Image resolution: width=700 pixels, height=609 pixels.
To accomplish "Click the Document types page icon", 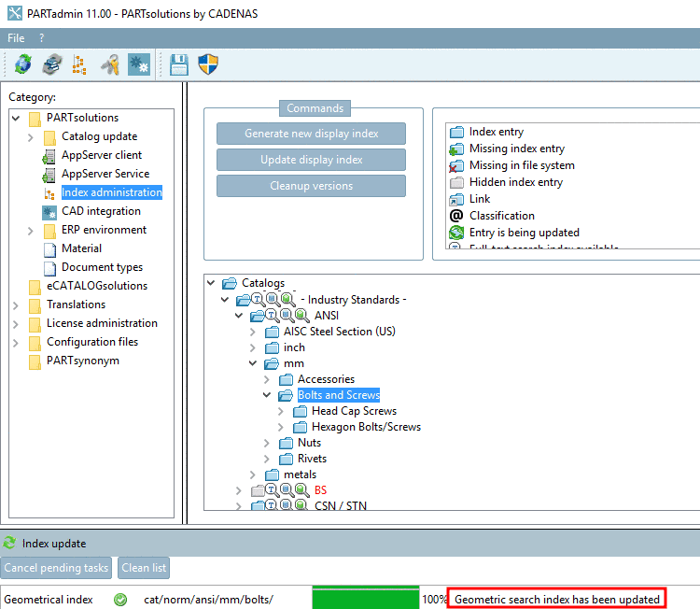I will coord(50,268).
